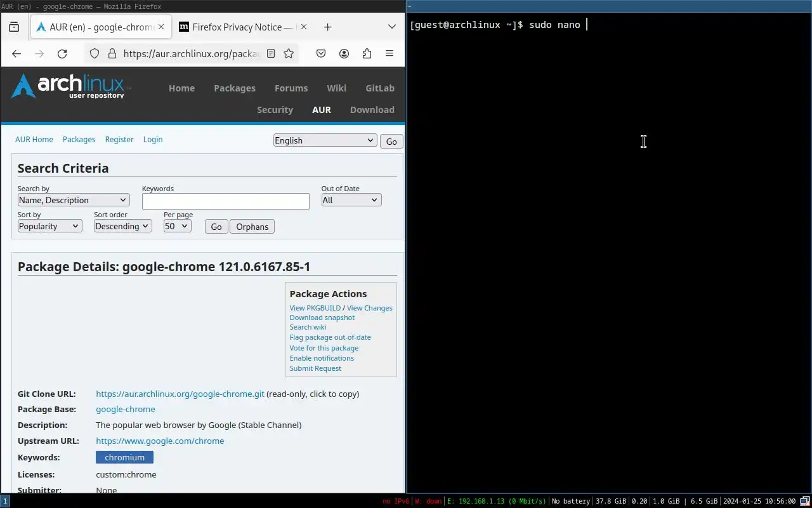812x508 pixels.
Task: Switch to the Firefox Privacy Notice tab
Action: [x=243, y=27]
